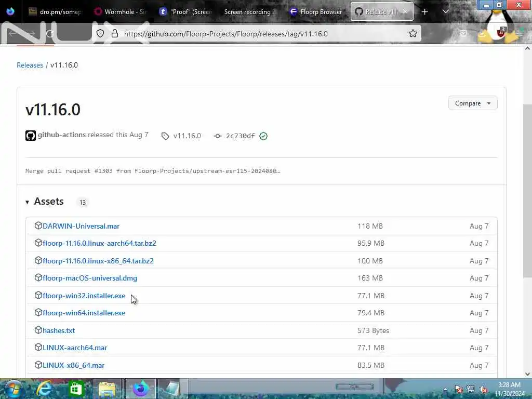This screenshot has height=399, width=532.
Task: Download floorp-win64.installer.exe
Action: pos(84,313)
